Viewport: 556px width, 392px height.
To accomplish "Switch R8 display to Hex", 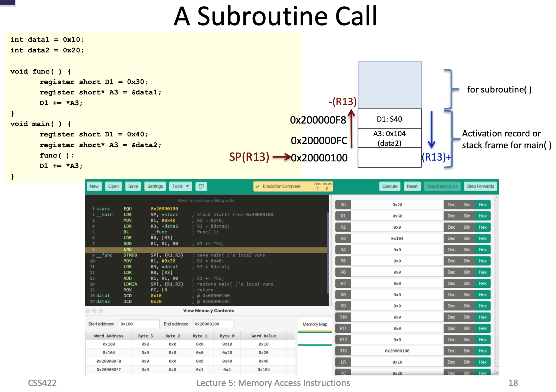I will pyautogui.click(x=483, y=295).
